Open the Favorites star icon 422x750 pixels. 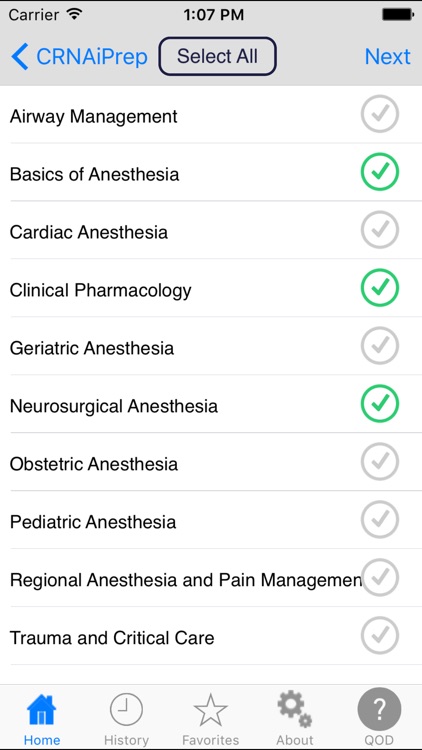(210, 710)
